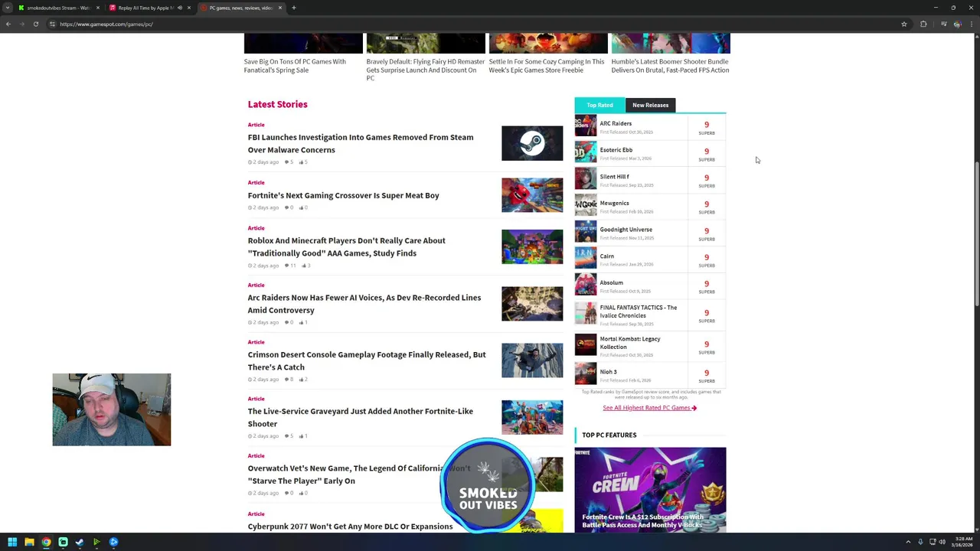Click the Super Meat Boy article thumbnail
The width and height of the screenshot is (980, 551).
coord(532,195)
